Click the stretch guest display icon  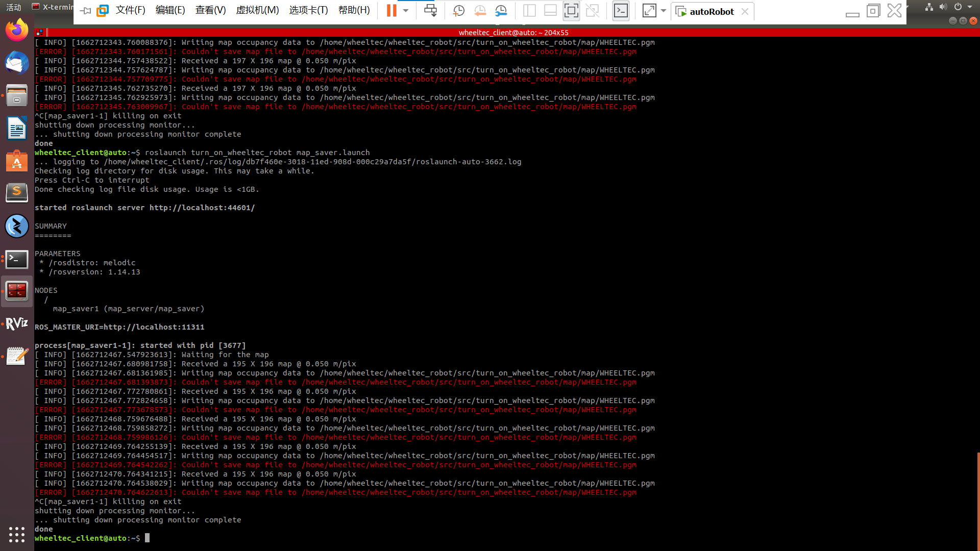649,11
